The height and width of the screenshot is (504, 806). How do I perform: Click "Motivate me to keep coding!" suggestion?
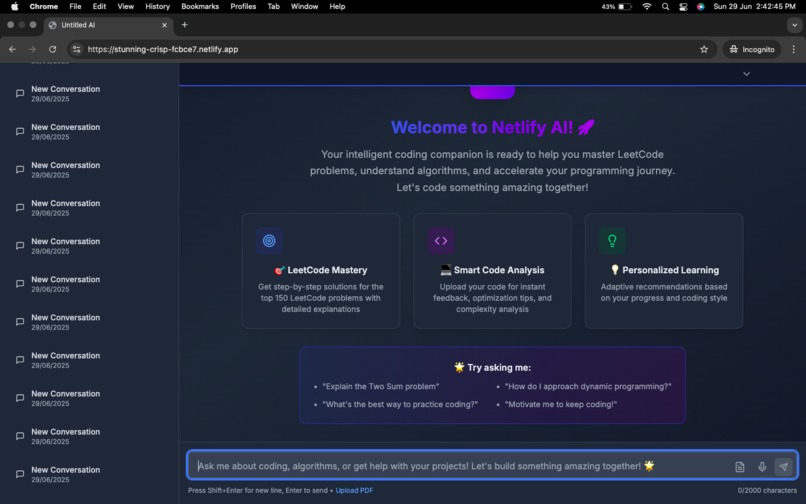click(561, 404)
